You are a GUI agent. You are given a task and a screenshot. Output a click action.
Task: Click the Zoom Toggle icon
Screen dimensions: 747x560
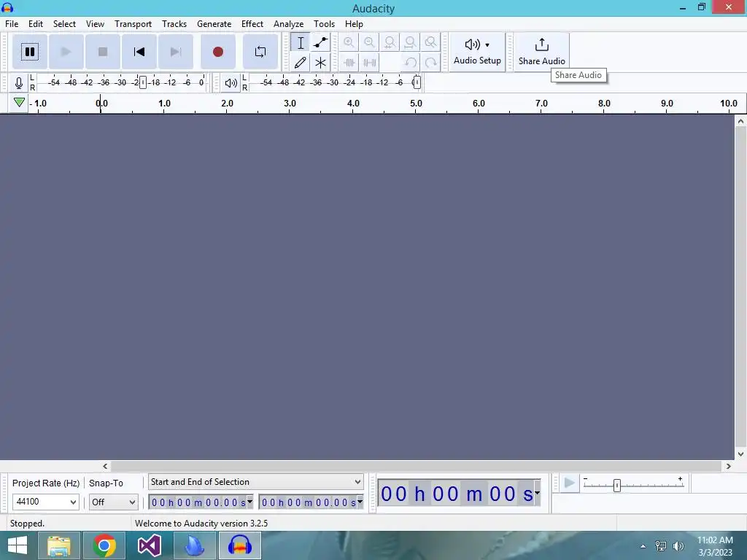click(x=430, y=42)
